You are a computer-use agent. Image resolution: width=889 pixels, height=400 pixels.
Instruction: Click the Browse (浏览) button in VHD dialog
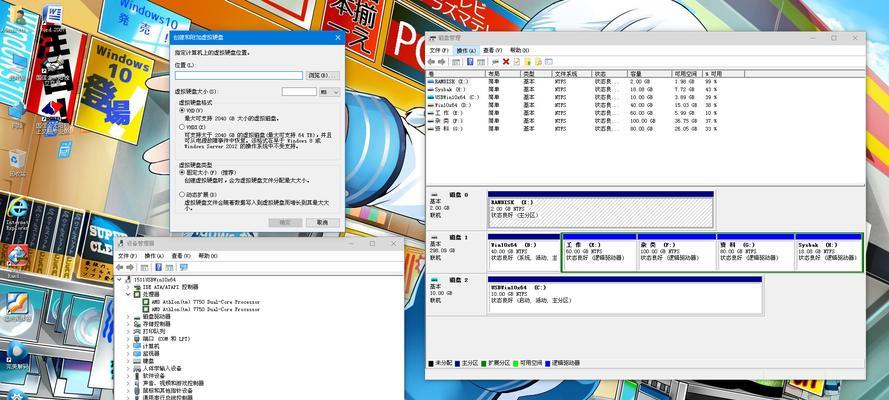click(323, 75)
